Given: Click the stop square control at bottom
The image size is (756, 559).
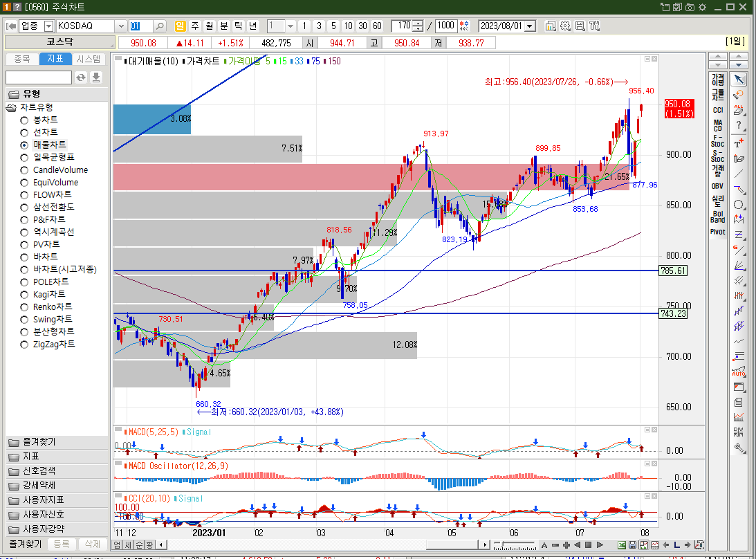Looking at the screenshot, I should 588,545.
